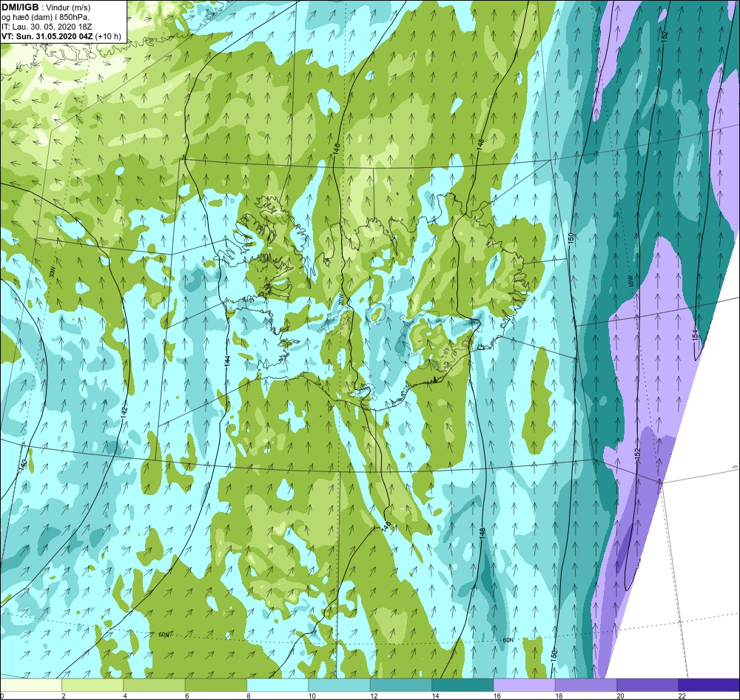Click legend tick value '2'

tap(63, 696)
